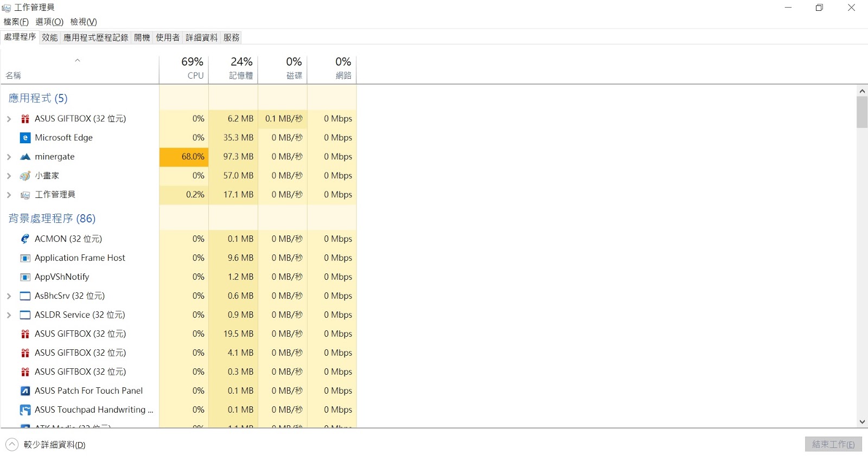Select the Microsoft Edge process row
This screenshot has width=868, height=461.
pyautogui.click(x=178, y=138)
